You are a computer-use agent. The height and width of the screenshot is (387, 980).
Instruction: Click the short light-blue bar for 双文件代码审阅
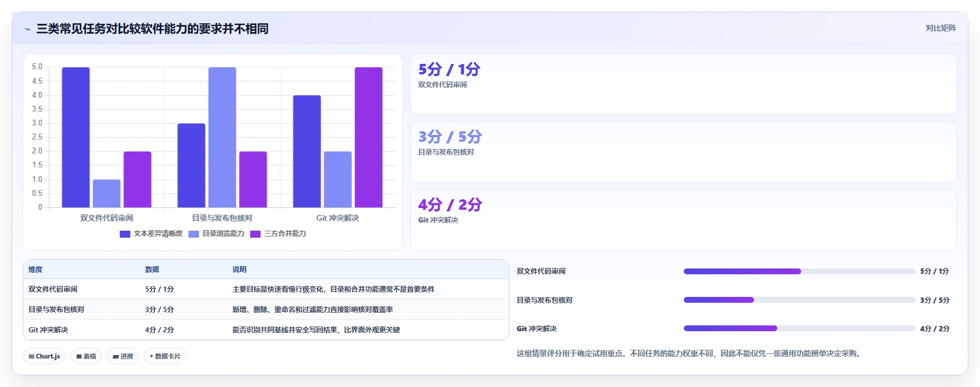click(106, 193)
